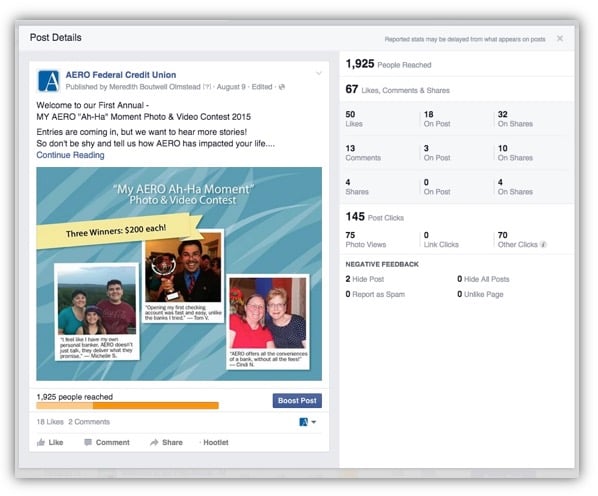Open the post-as identity selector dropdown
This screenshot has height=496, width=598.
[x=308, y=422]
